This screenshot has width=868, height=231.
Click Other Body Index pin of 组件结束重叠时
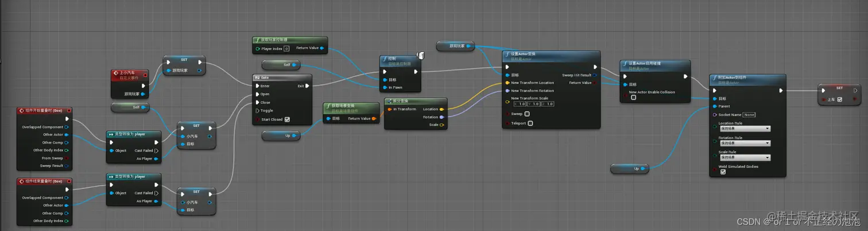(67, 221)
